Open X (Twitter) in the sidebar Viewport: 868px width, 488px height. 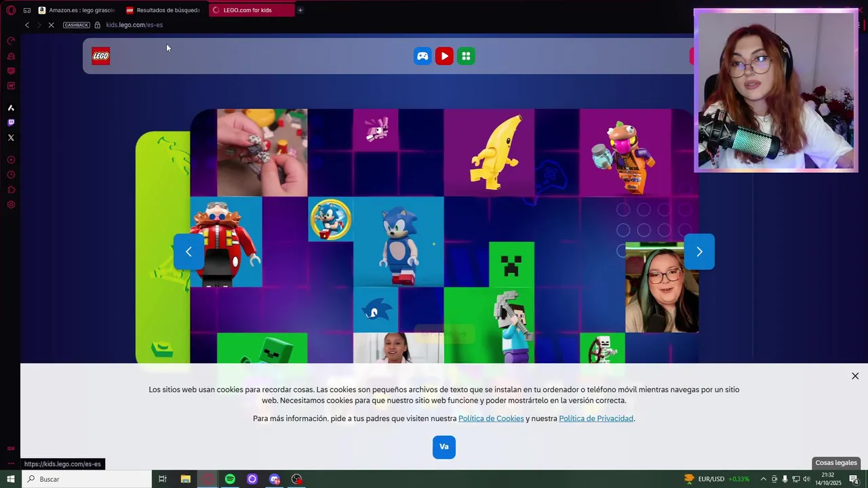[11, 138]
